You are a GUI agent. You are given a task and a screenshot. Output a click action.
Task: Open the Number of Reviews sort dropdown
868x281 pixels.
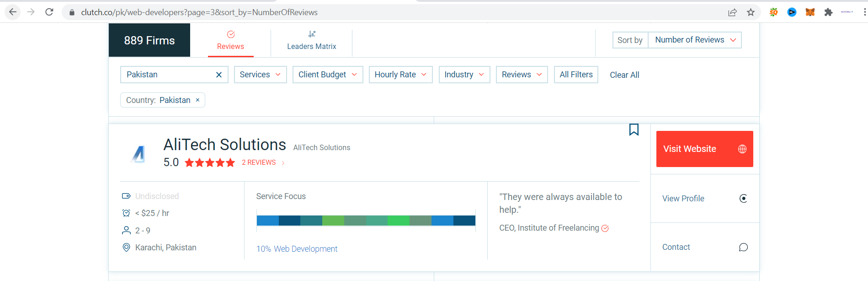pos(695,40)
